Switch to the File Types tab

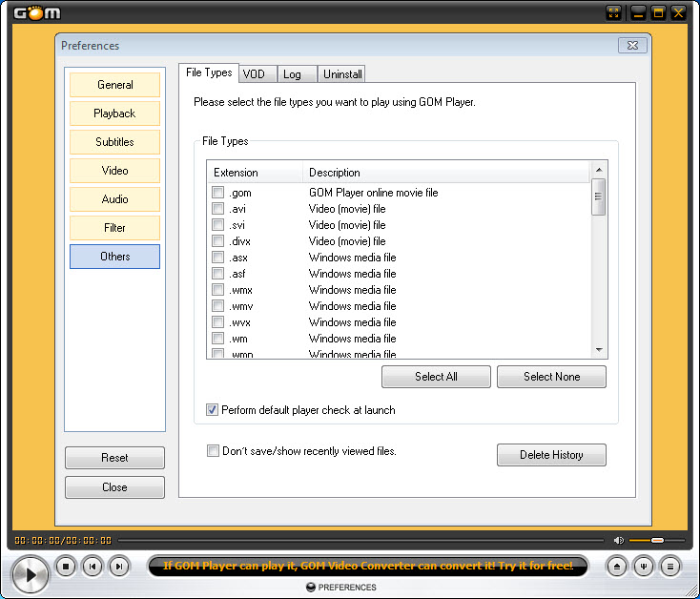pos(209,72)
